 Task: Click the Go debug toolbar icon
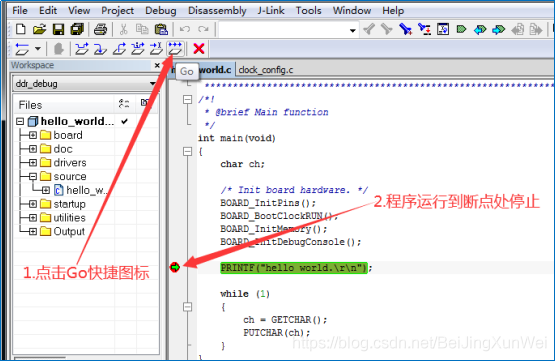tap(175, 49)
